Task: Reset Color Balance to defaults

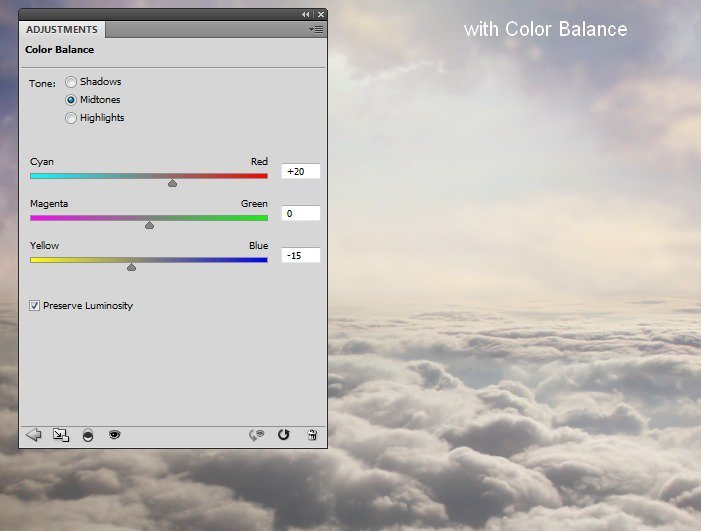Action: pos(284,435)
